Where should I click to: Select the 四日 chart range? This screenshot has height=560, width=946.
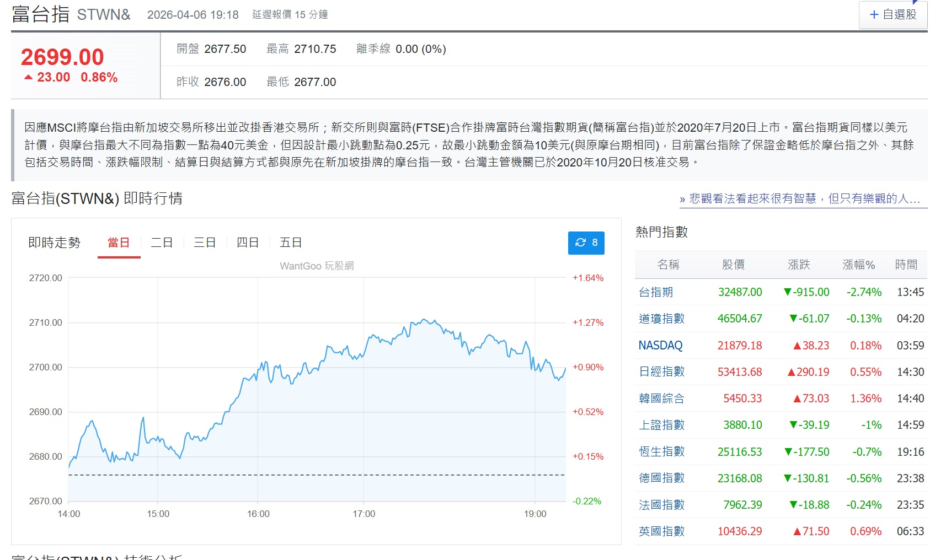[x=248, y=243]
